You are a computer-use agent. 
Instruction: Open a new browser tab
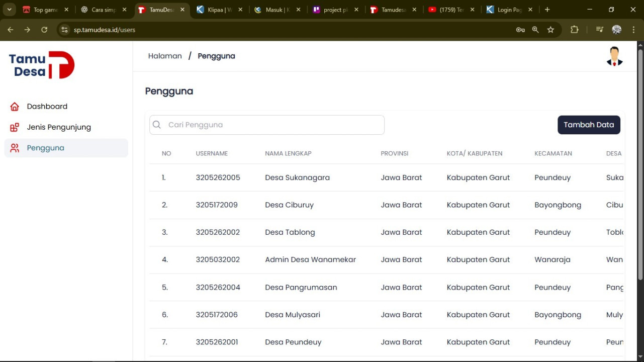[547, 10]
